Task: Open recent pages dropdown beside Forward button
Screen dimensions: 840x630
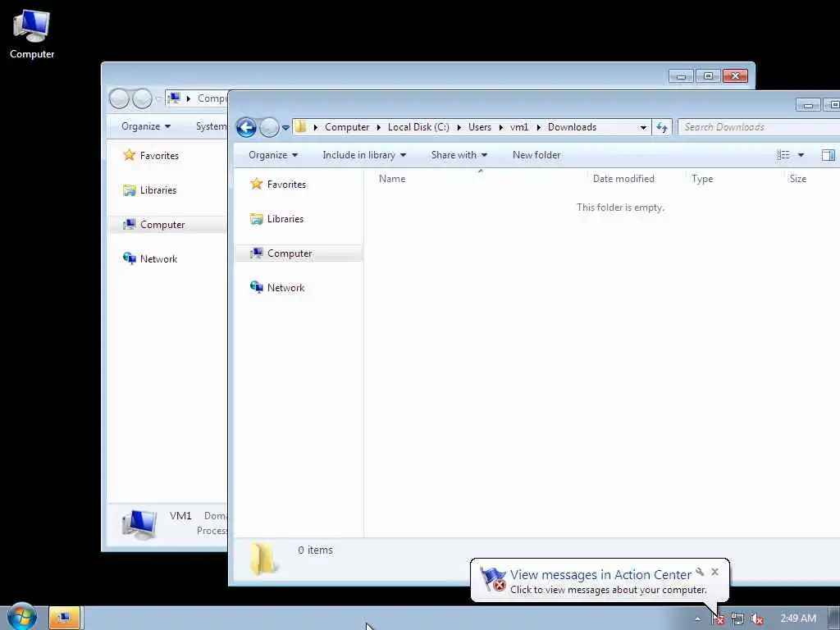Action: 285,128
